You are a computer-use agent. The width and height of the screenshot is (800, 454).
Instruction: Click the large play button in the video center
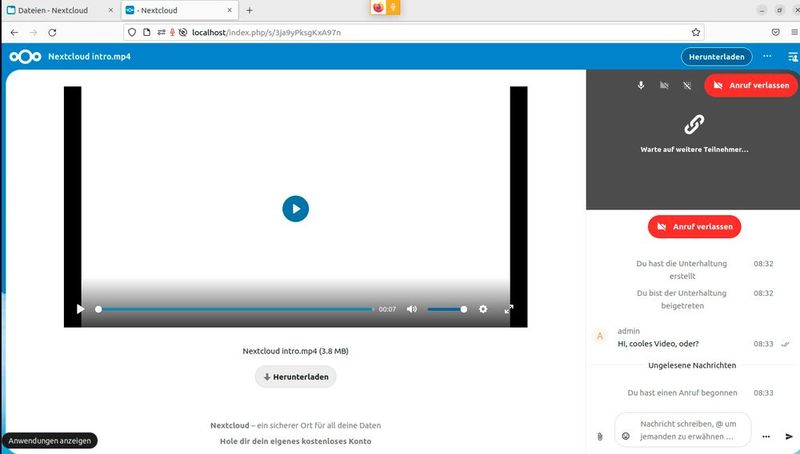295,209
